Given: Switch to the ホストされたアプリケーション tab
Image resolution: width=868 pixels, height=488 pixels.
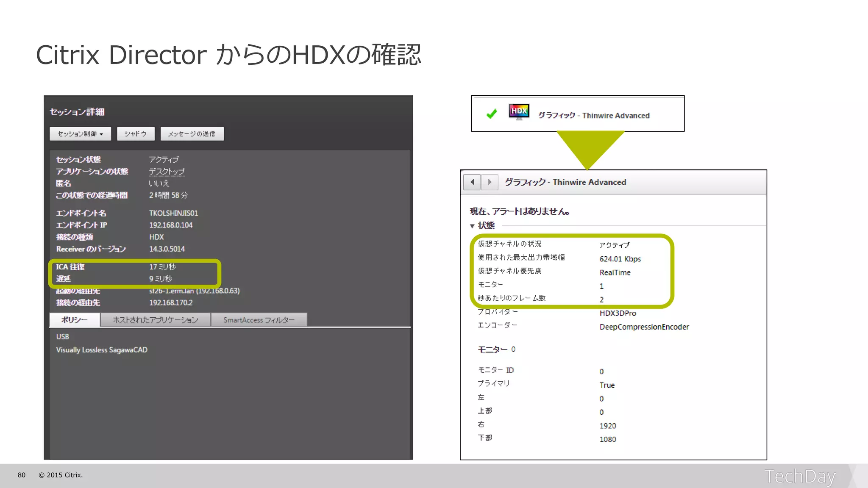Looking at the screenshot, I should 156,320.
